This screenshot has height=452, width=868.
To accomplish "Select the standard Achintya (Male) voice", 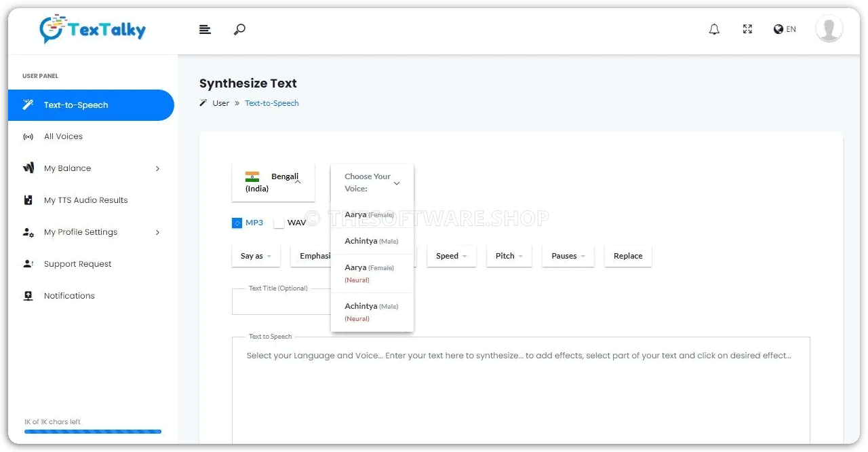I will point(372,241).
